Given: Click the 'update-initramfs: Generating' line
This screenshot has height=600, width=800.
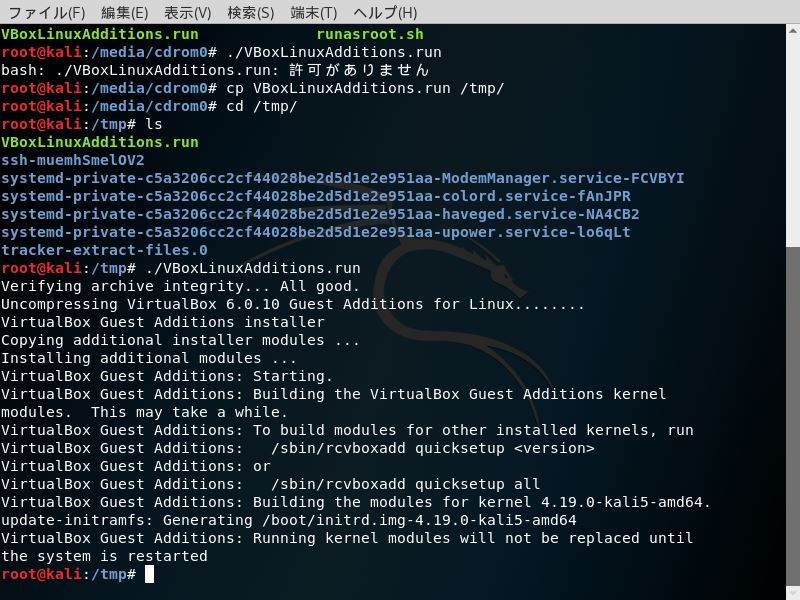Looking at the screenshot, I should coord(288,520).
